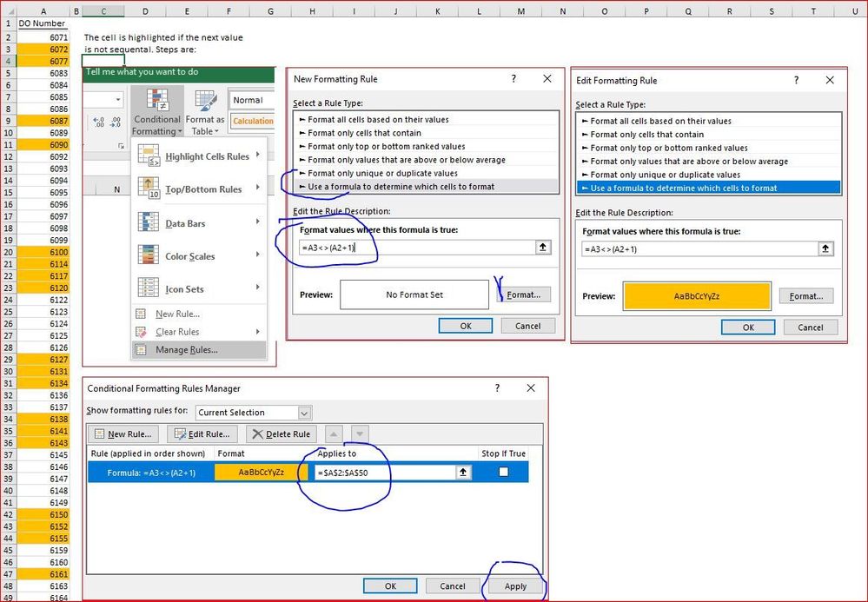The width and height of the screenshot is (868, 602).
Task: Click Apply in Rules Manager
Action: coord(515,586)
